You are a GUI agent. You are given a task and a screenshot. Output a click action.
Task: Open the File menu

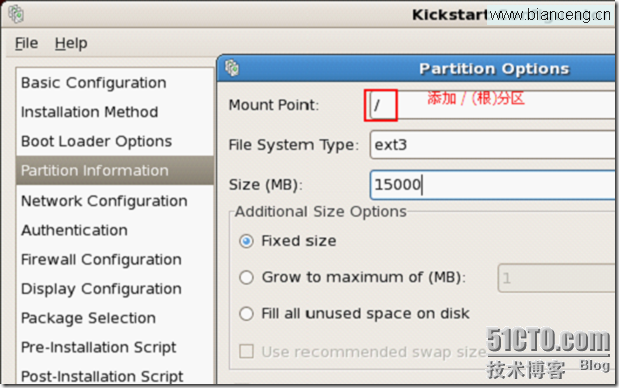(26, 43)
